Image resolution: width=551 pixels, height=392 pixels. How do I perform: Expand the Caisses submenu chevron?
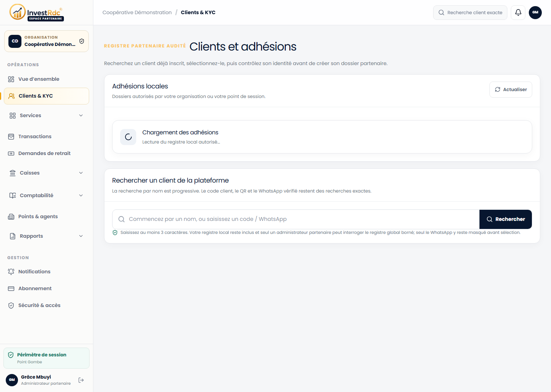[x=81, y=173]
